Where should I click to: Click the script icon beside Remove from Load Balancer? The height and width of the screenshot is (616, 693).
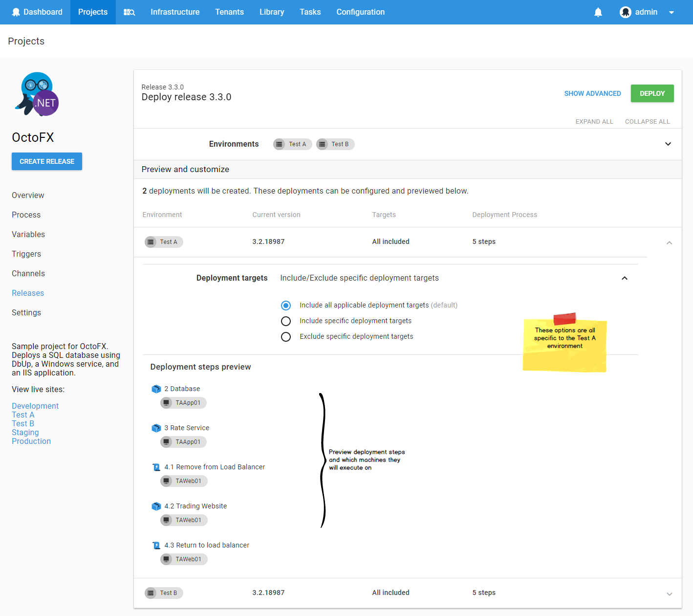156,467
